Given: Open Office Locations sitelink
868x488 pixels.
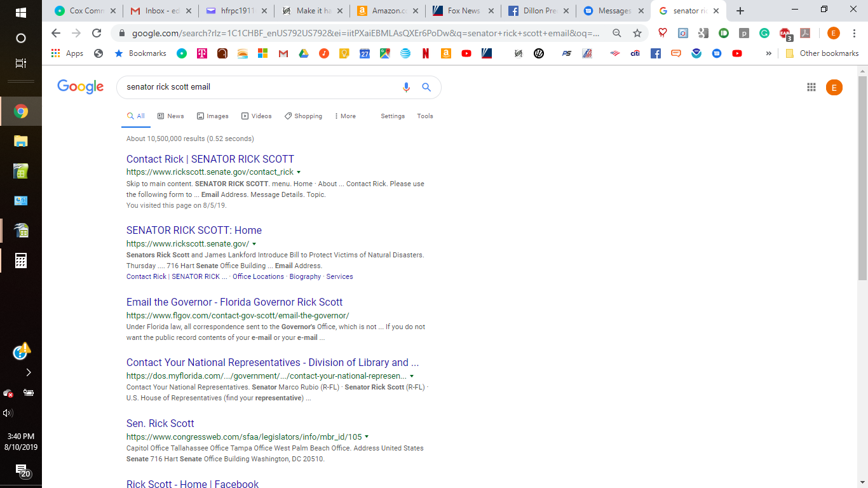Looking at the screenshot, I should click(x=258, y=276).
